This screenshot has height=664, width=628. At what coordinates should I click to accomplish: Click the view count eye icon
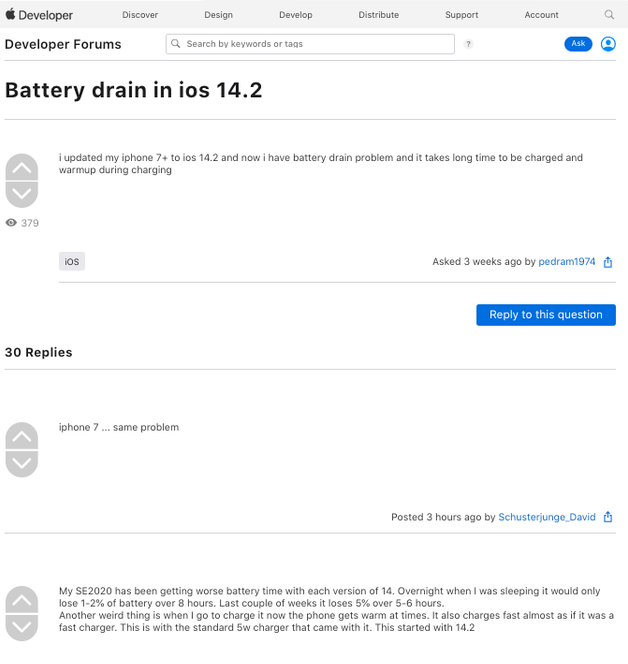11,223
